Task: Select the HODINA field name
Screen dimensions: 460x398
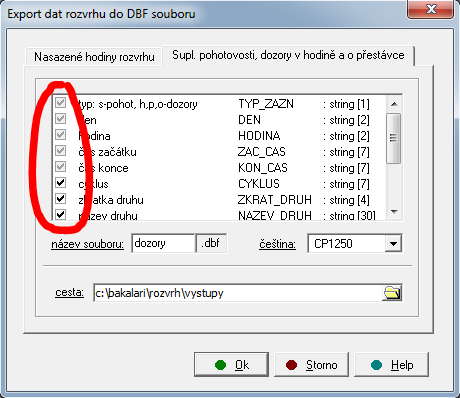Action: [x=259, y=136]
